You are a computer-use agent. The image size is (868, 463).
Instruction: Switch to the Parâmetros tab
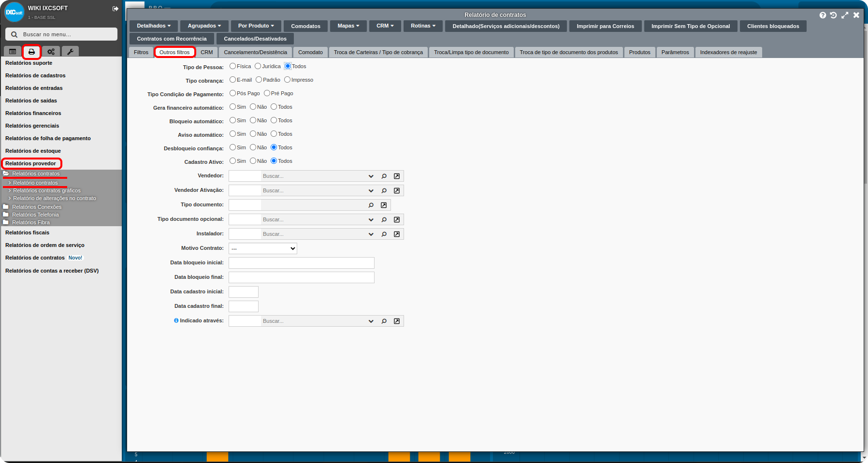coord(675,52)
